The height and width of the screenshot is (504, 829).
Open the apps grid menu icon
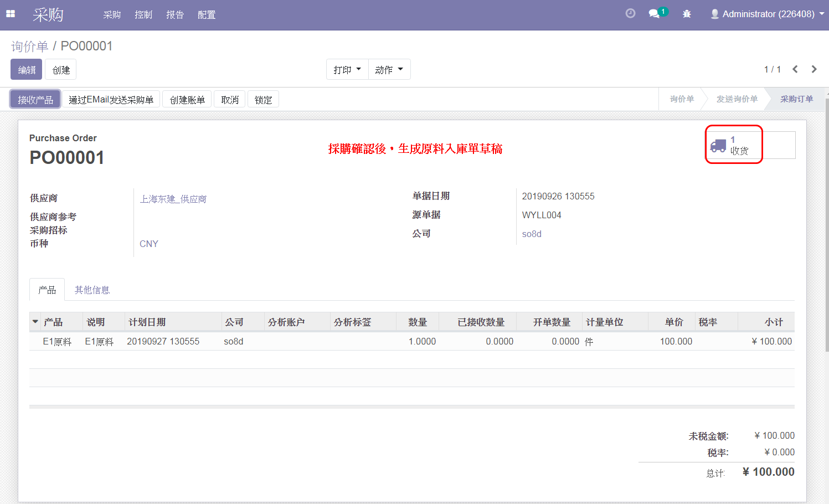pos(11,14)
